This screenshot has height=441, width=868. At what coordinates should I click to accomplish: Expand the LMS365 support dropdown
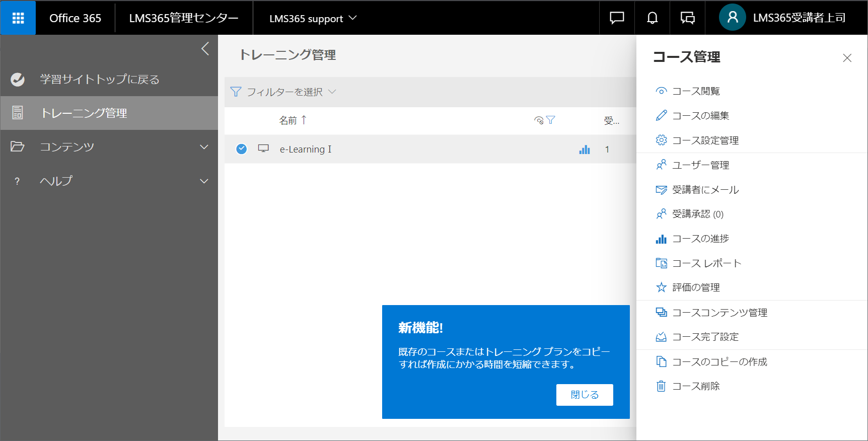tap(313, 19)
